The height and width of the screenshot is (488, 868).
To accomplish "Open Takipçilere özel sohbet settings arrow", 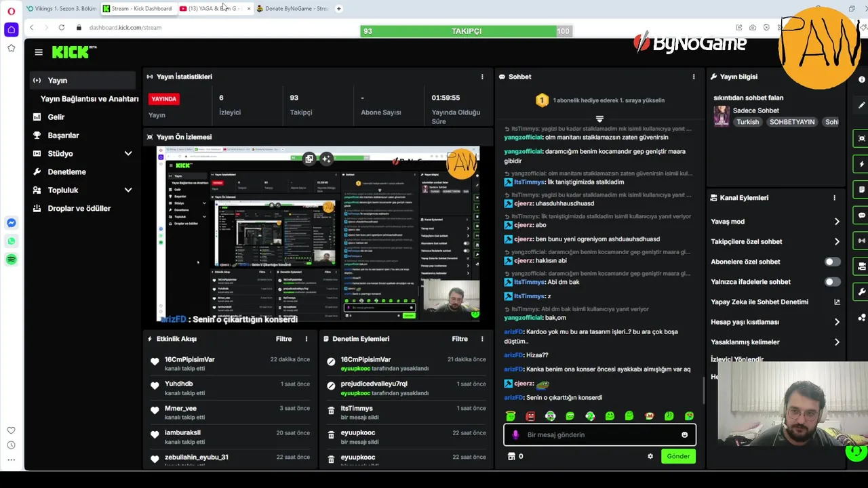I will pos(837,241).
